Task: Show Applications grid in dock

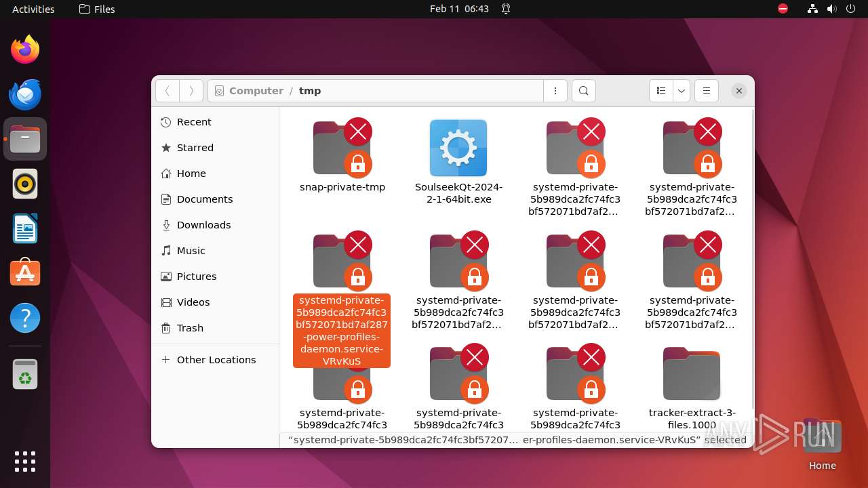Action: tap(25, 461)
